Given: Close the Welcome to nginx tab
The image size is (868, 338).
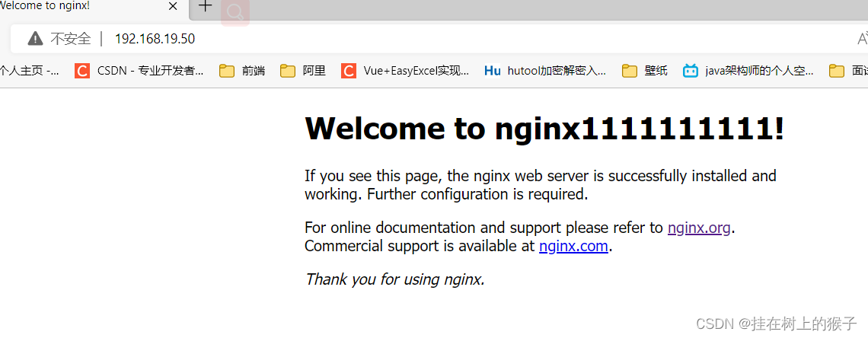Looking at the screenshot, I should tap(173, 7).
